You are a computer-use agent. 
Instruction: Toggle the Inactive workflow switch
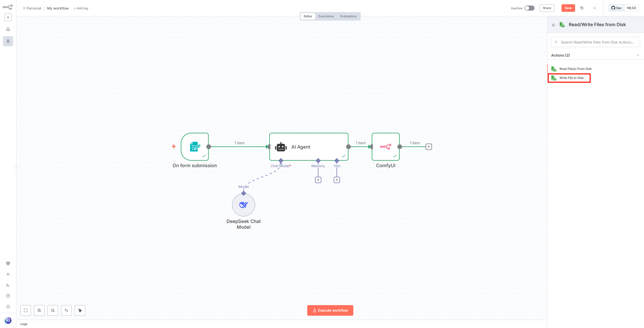coord(529,8)
